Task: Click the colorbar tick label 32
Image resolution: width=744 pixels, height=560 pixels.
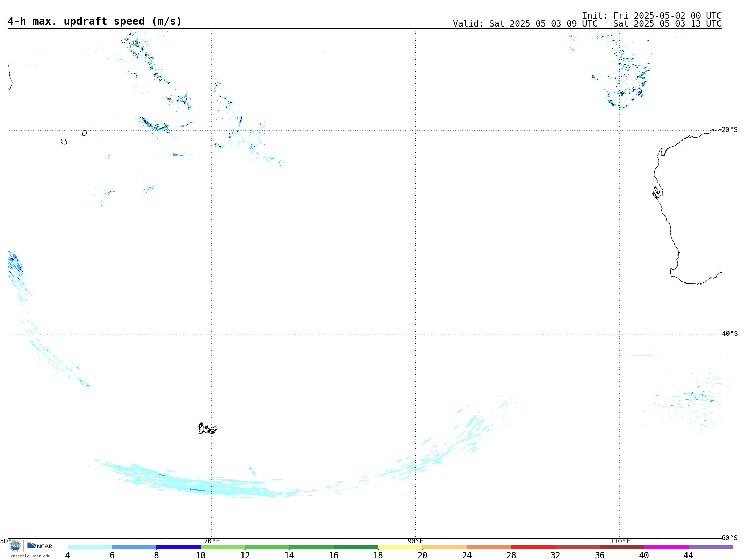Action: coord(556,555)
